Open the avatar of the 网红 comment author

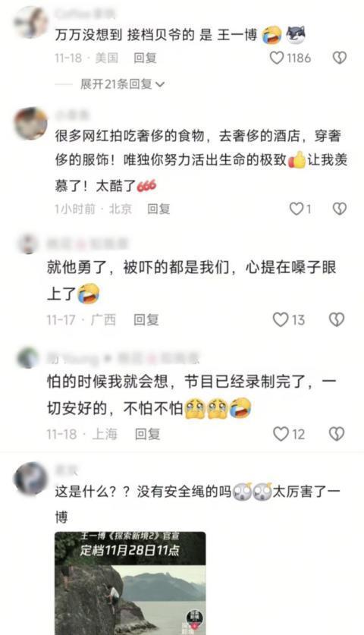(31, 123)
